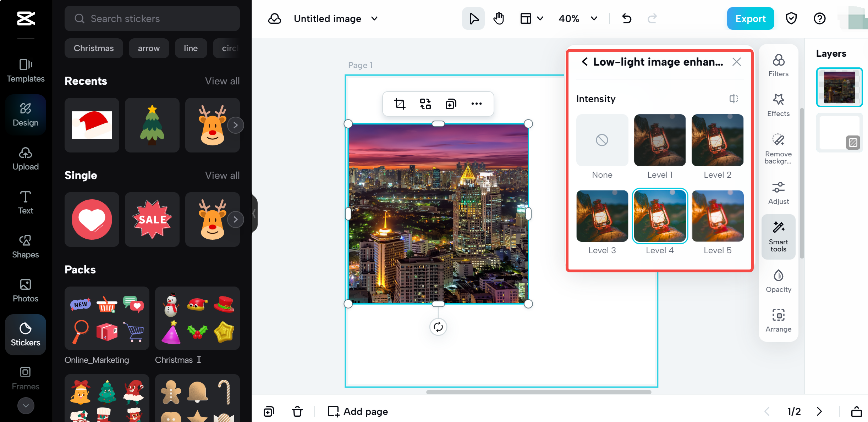
Task: Open the Photos sidebar tab
Action: coord(26,290)
